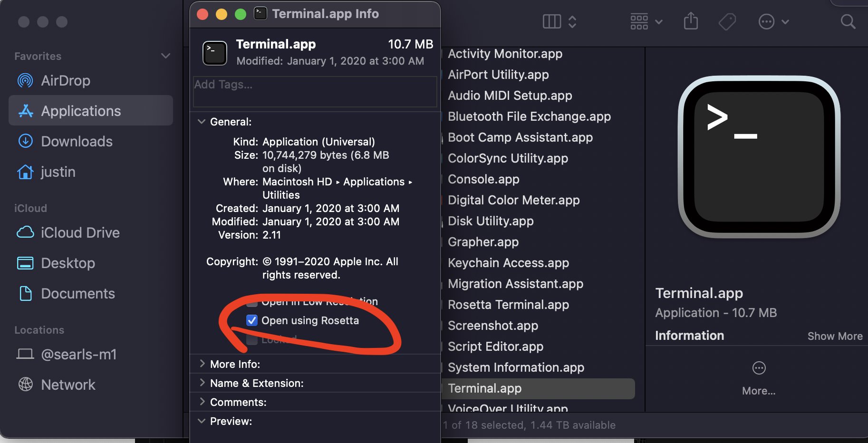Image resolution: width=868 pixels, height=443 pixels.
Task: Select Migration Assistant.app
Action: [x=515, y=284]
